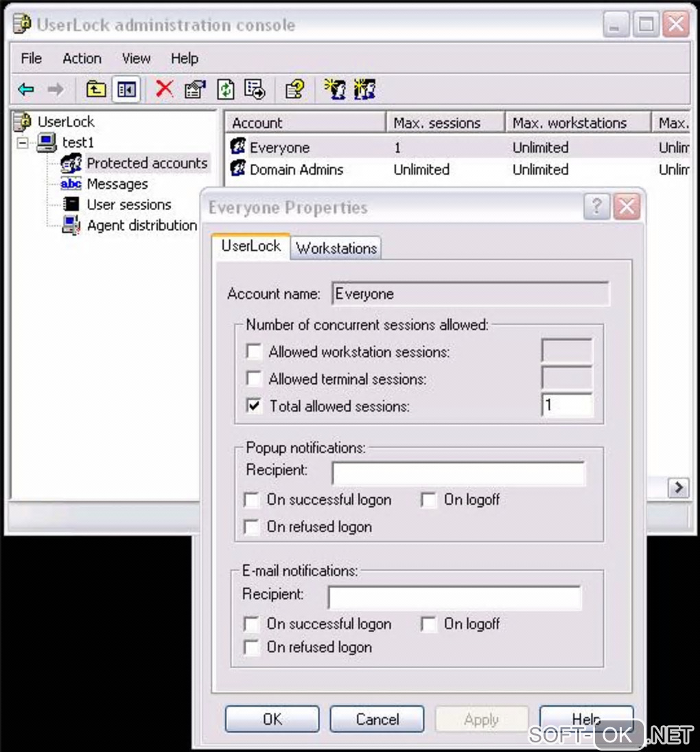Toggle the Show/Hide console tree icon

click(126, 89)
